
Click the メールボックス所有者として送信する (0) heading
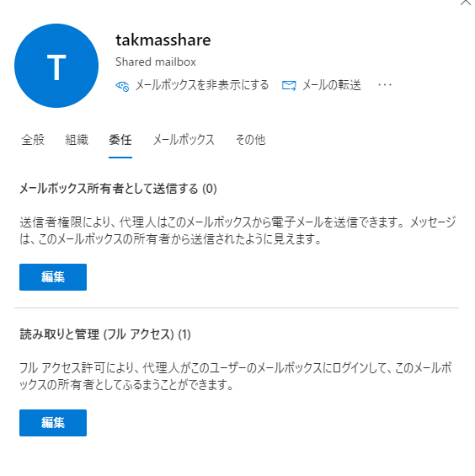point(119,189)
